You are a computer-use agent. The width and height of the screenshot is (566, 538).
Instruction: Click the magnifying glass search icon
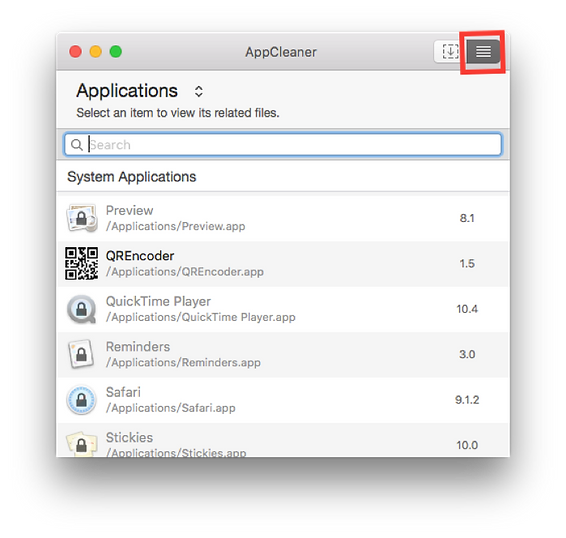pos(77,145)
